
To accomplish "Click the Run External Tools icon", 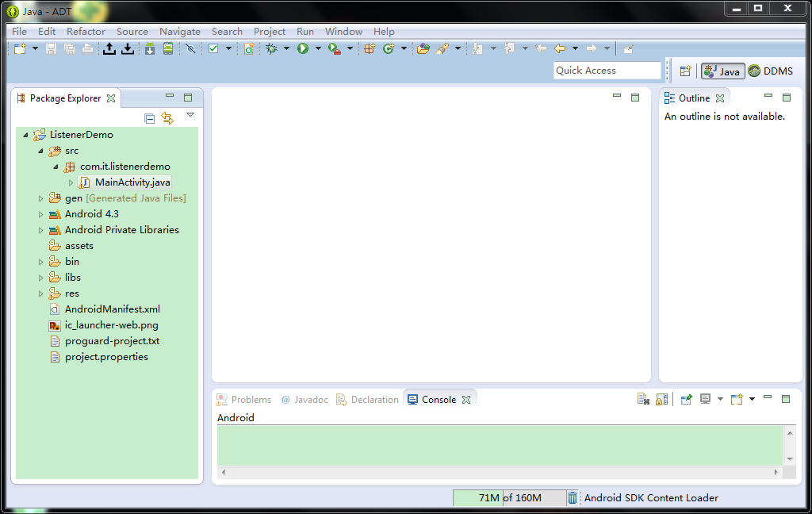I will [335, 48].
